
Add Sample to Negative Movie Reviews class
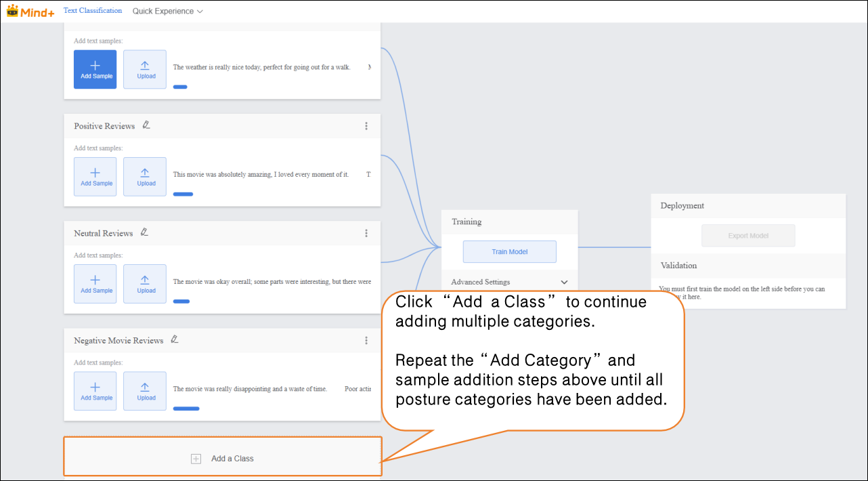point(95,391)
